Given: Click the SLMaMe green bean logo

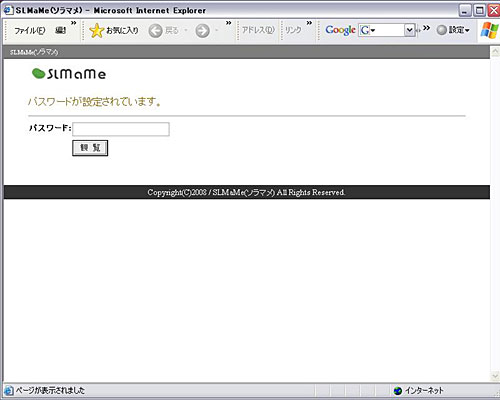Looking at the screenshot, I should click(x=69, y=74).
